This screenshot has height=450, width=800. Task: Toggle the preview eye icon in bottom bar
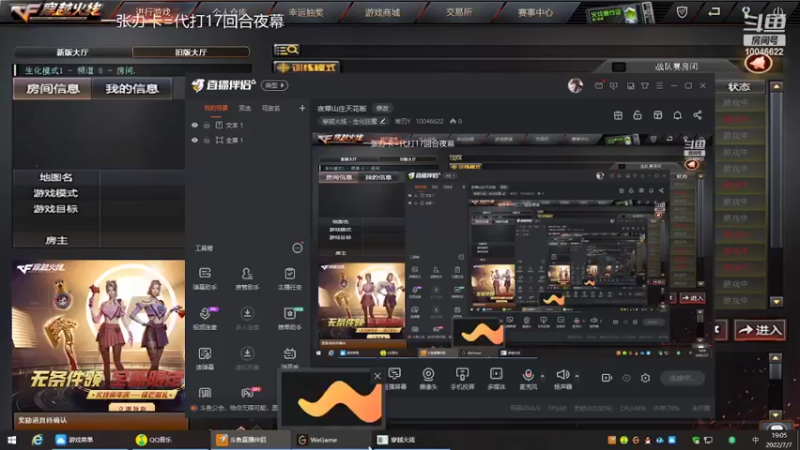626,378
